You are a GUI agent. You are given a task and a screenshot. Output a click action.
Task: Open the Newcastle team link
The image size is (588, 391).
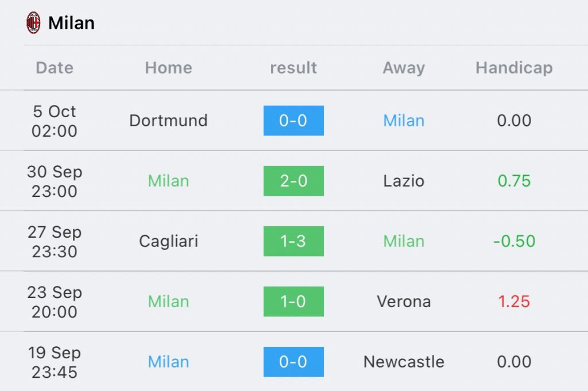[404, 362]
